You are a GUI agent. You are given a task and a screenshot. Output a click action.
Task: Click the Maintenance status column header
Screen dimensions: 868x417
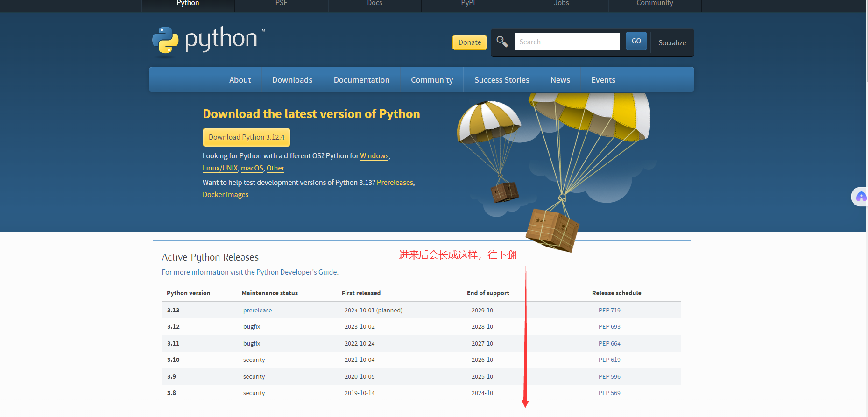(269, 293)
